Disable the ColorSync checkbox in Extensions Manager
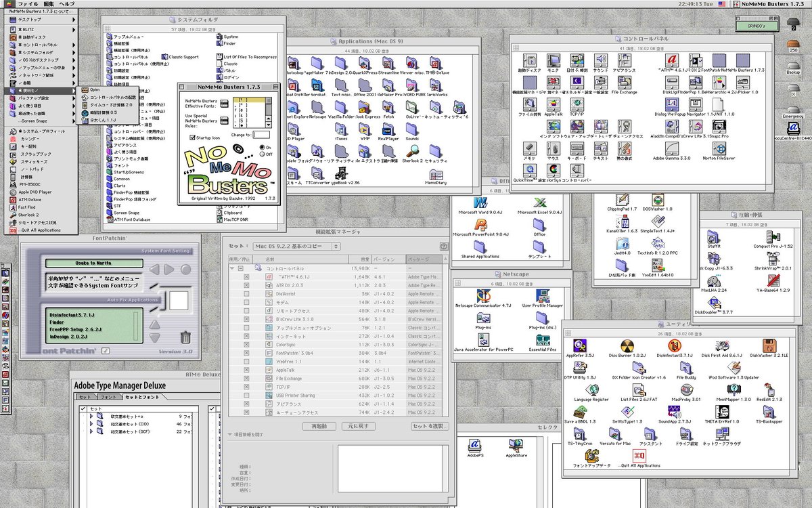The image size is (812, 508). pyautogui.click(x=246, y=345)
